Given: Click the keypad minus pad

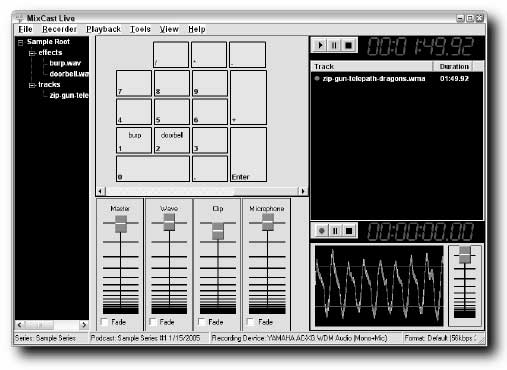Looking at the screenshot, I should 248,55.
